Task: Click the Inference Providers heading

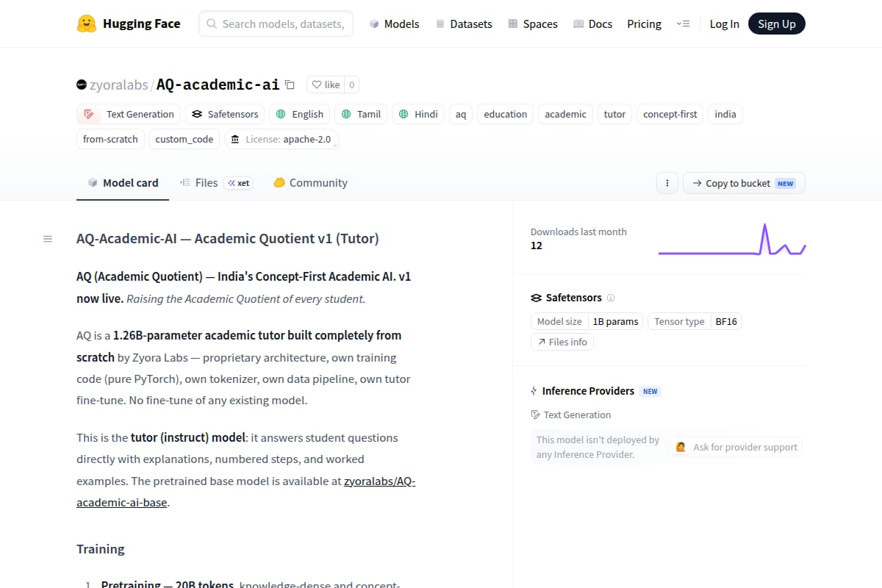Action: pos(588,391)
